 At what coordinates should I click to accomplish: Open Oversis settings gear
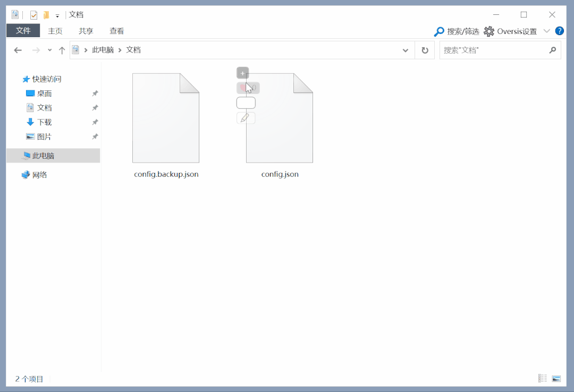pyautogui.click(x=489, y=31)
